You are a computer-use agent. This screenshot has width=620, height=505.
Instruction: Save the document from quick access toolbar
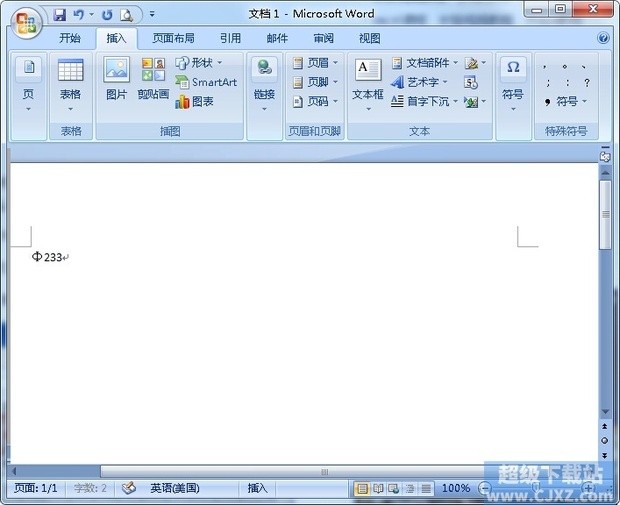click(x=59, y=15)
